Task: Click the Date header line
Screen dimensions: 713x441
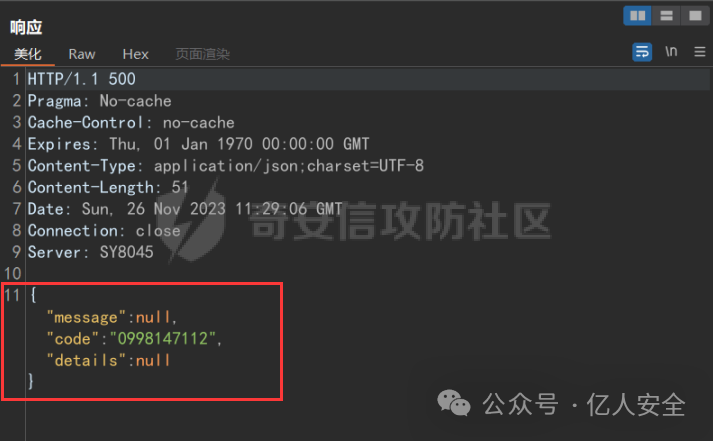Action: tap(185, 209)
